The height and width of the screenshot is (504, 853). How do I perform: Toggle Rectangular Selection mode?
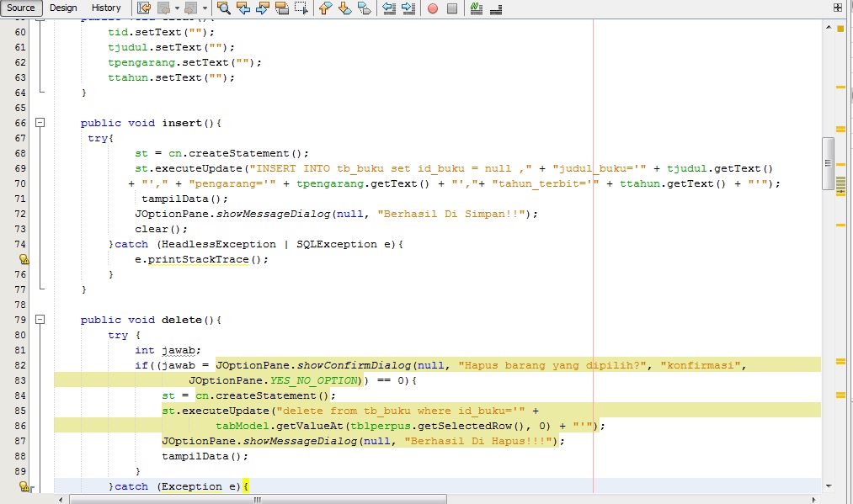(300, 8)
